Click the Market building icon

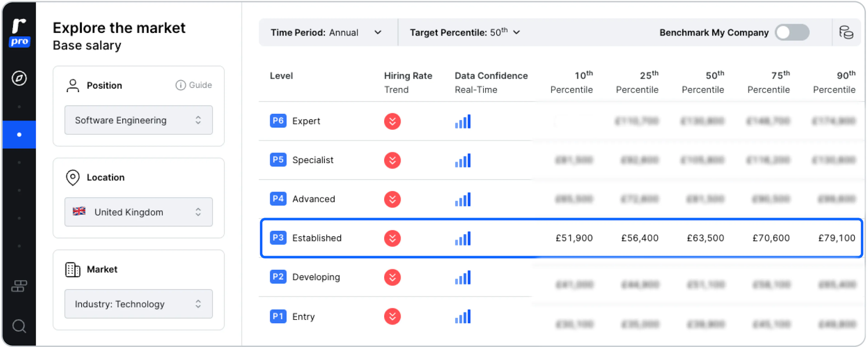click(x=73, y=269)
